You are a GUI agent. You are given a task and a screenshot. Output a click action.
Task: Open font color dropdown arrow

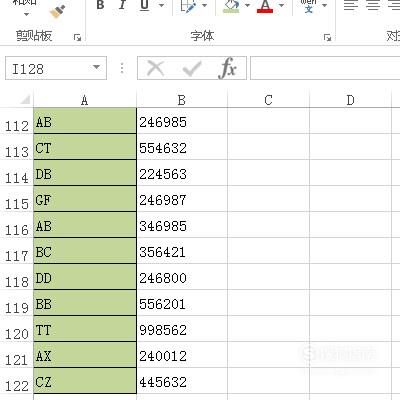pos(281,5)
